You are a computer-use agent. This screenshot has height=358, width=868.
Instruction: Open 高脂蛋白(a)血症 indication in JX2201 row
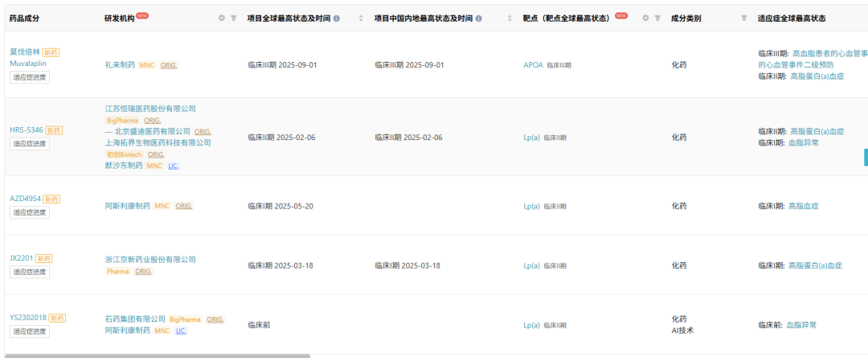pos(816,266)
